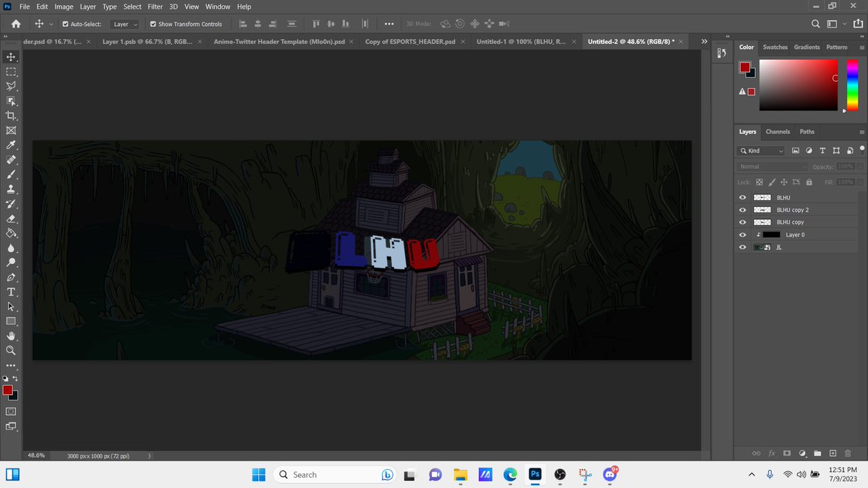Hide the Layer 0 layer
Viewport: 868px width, 488px height.
(742, 235)
